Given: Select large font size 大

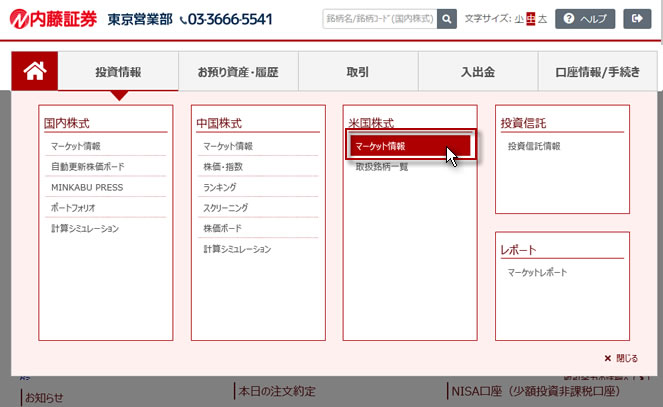Looking at the screenshot, I should tap(542, 19).
